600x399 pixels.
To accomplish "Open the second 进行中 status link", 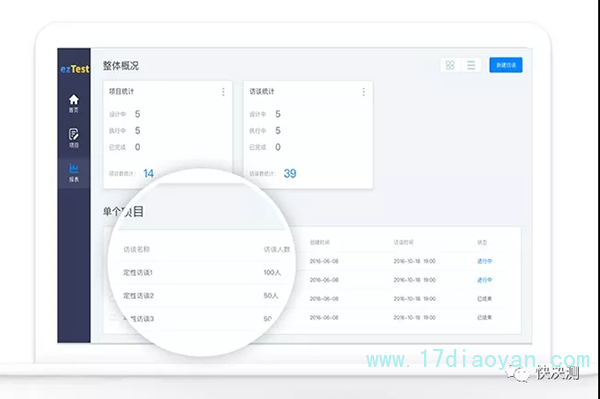I will click(x=484, y=280).
